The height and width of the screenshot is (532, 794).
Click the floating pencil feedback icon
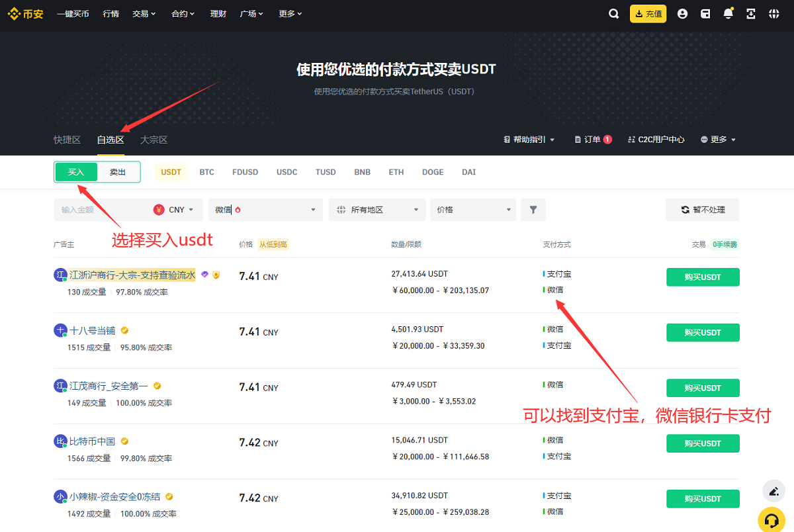click(773, 492)
